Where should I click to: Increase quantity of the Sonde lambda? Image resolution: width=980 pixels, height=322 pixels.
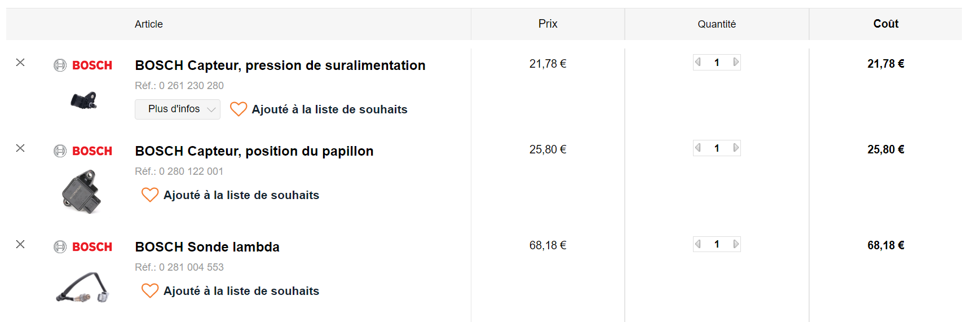(735, 244)
